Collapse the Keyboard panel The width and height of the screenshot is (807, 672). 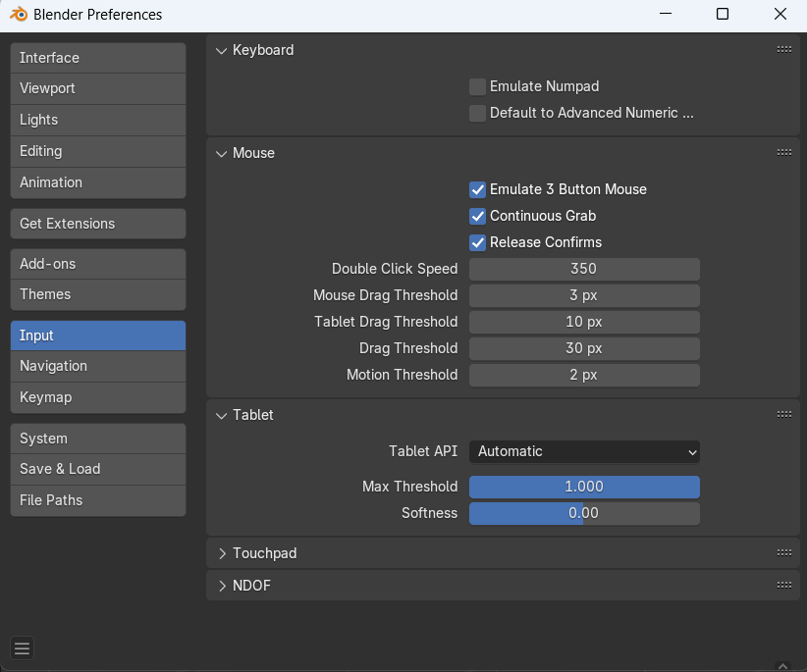click(x=221, y=50)
